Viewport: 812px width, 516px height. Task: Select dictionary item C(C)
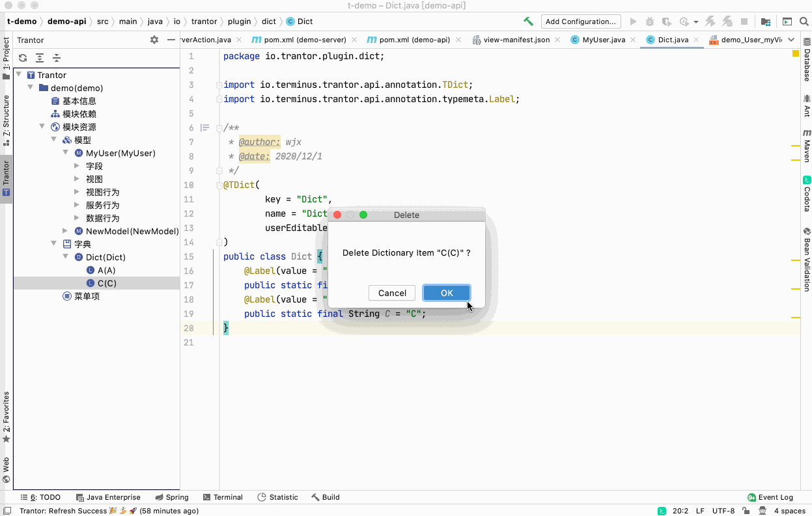click(107, 283)
